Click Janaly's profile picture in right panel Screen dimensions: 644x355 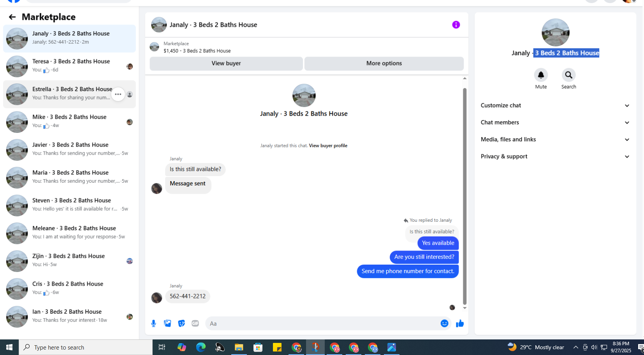tap(555, 32)
